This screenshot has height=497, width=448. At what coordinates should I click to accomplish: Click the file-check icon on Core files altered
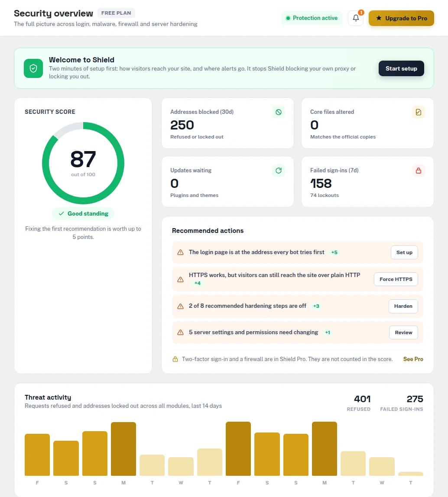418,112
